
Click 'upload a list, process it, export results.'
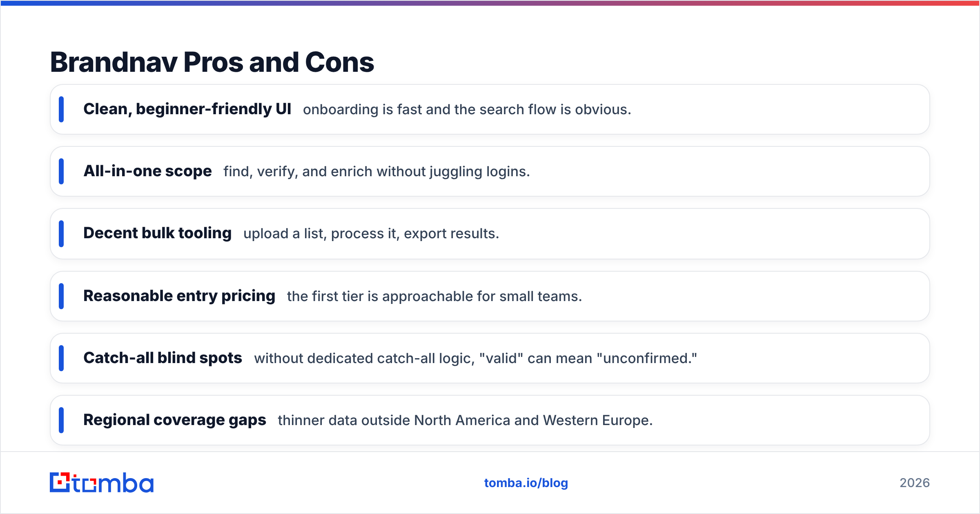click(x=371, y=234)
